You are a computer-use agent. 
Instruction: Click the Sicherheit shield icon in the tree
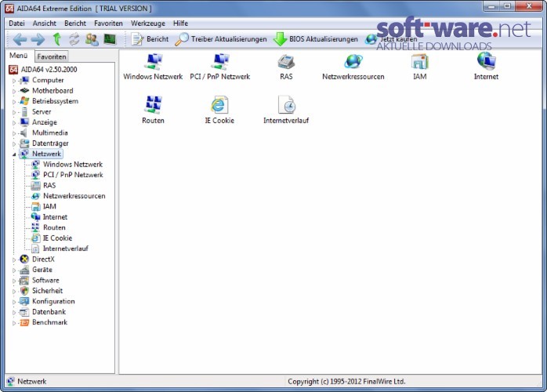click(x=24, y=291)
